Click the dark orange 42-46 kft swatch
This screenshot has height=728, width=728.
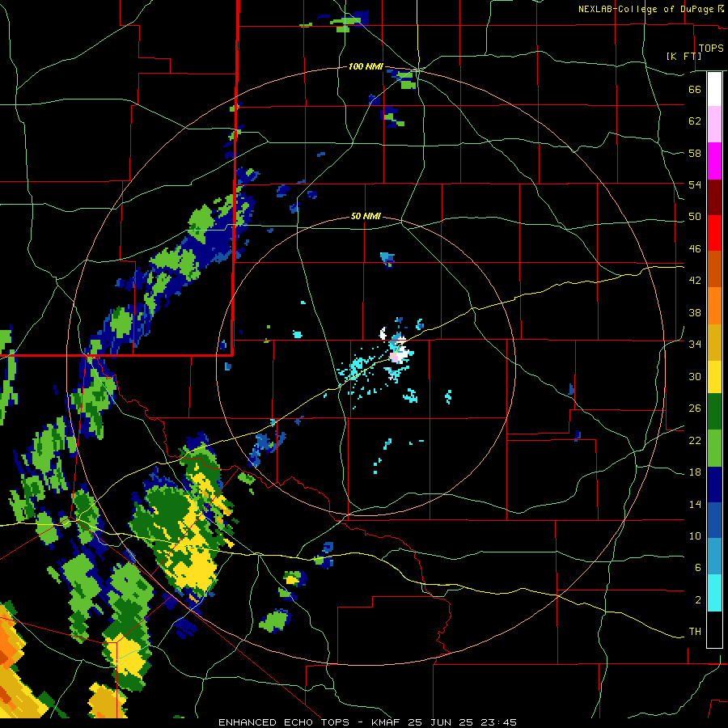(x=714, y=269)
